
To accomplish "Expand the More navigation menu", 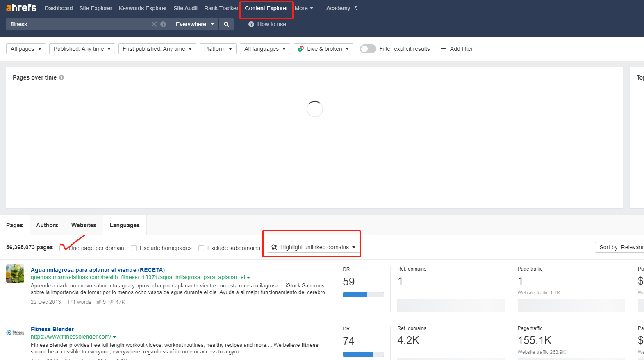I will [x=304, y=8].
